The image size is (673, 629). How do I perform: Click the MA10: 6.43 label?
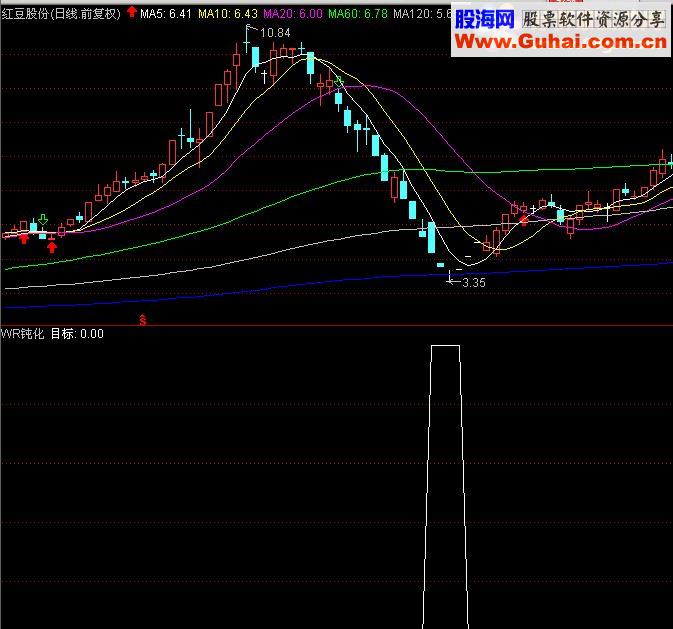coord(228,14)
